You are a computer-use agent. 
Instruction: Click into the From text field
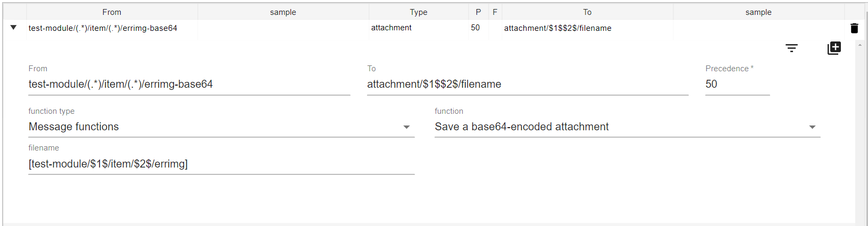(x=189, y=84)
